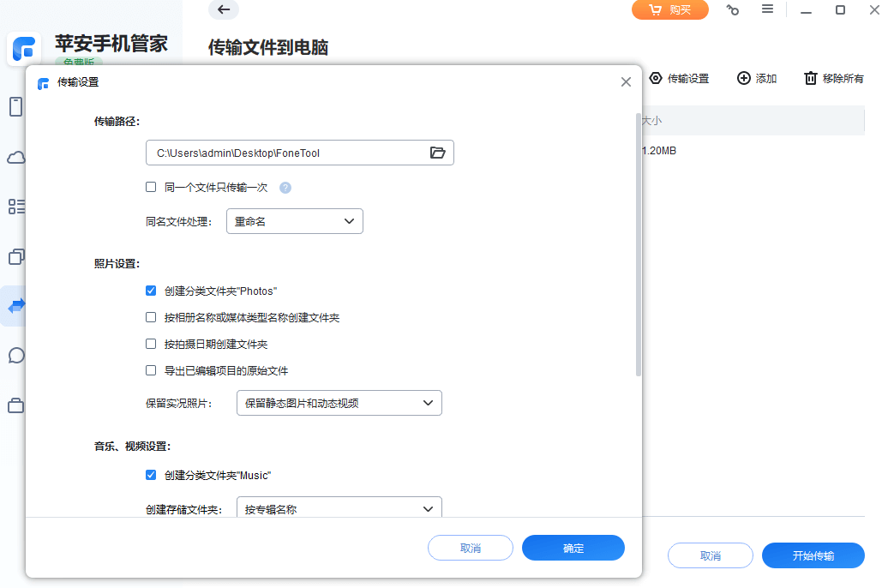Expand the 保留实况照片 dropdown
Image resolution: width=882 pixels, height=588 pixels.
pyautogui.click(x=339, y=402)
